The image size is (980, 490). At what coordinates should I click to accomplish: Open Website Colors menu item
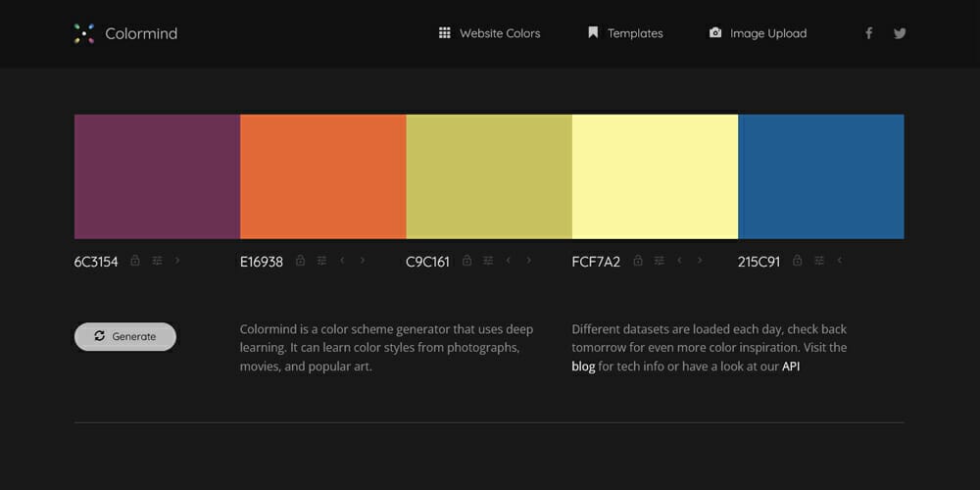pyautogui.click(x=489, y=33)
